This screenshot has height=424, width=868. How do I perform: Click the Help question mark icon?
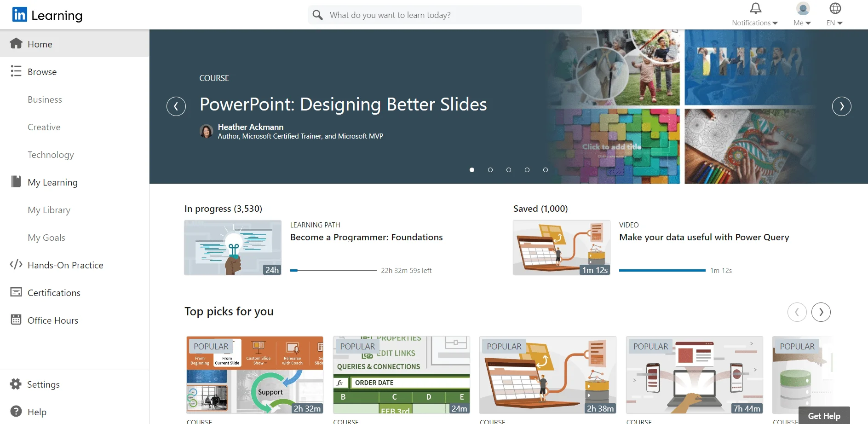16,411
